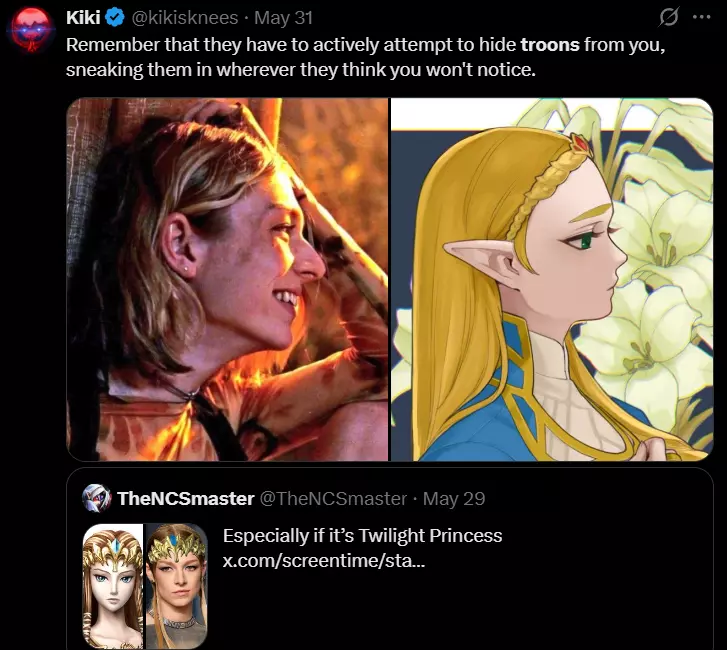Click the bold word 'troons' in tweet

pos(550,45)
